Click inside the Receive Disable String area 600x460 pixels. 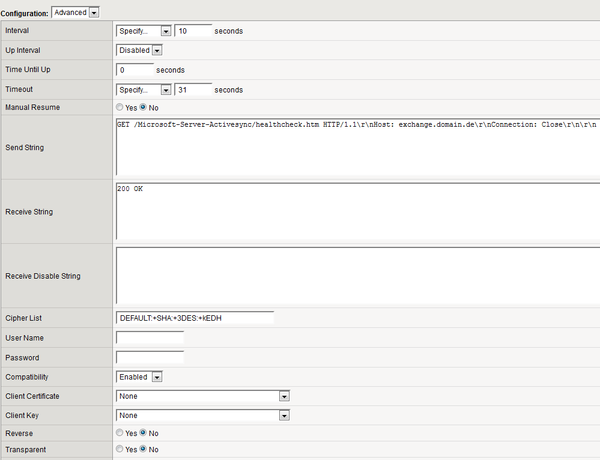pos(358,276)
